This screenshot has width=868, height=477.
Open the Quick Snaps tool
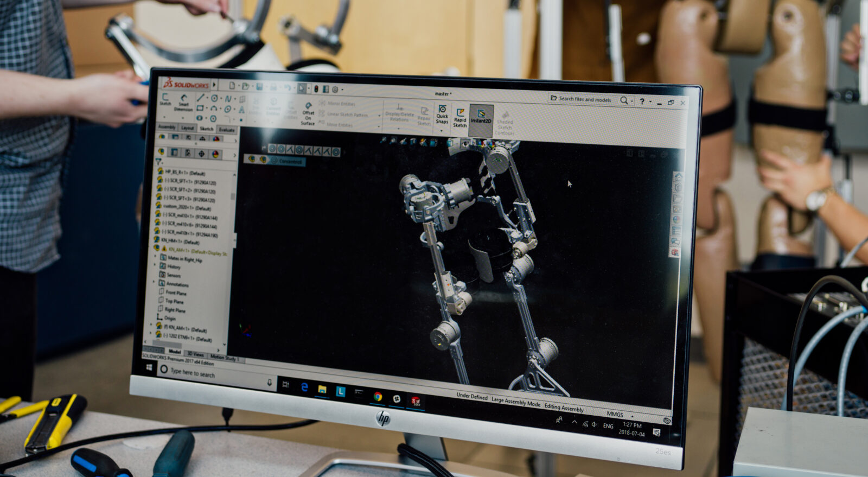[x=442, y=115]
